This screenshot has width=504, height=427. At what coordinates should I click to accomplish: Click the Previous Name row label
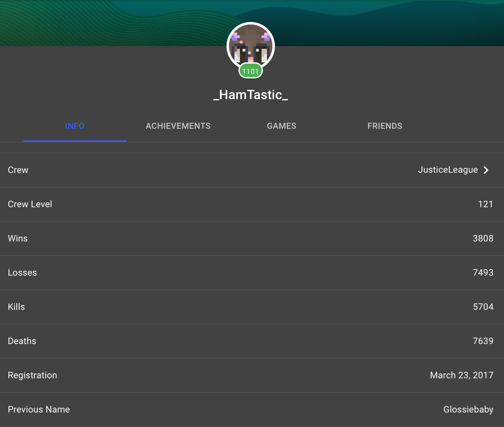pyautogui.click(x=39, y=410)
